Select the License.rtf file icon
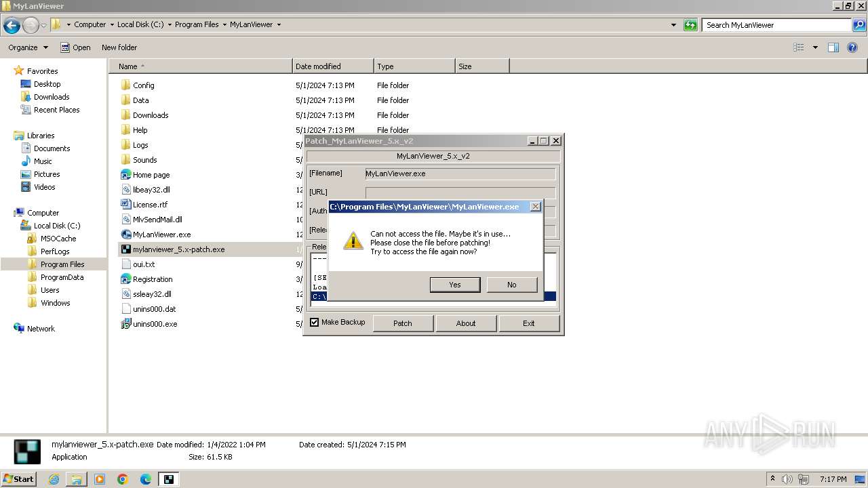Viewport: 868px width, 488px height. tap(125, 205)
